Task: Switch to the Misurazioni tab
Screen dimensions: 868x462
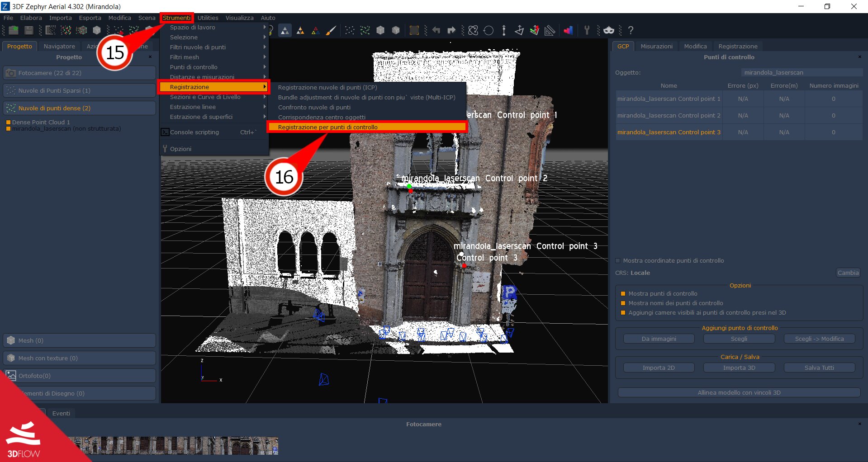Action: pyautogui.click(x=656, y=47)
